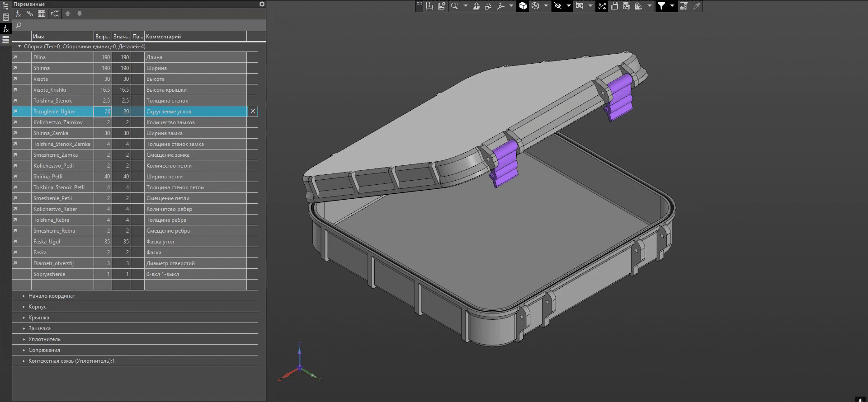Screen dimensions: 868x402
Task: Open dropdown arrow next to wireframe cube
Action: tap(546, 6)
